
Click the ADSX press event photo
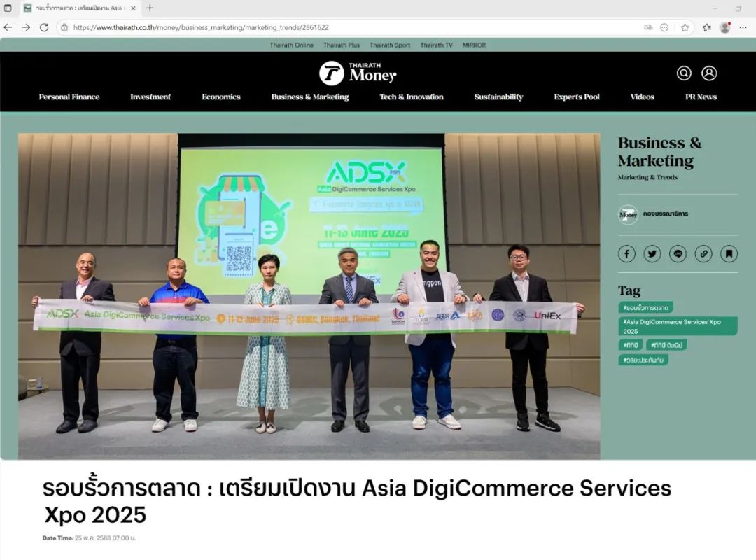click(x=309, y=296)
